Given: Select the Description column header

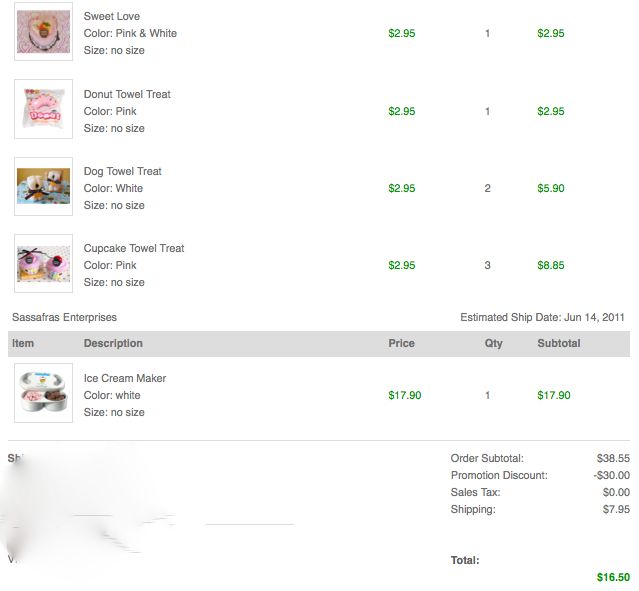Looking at the screenshot, I should pyautogui.click(x=113, y=343).
